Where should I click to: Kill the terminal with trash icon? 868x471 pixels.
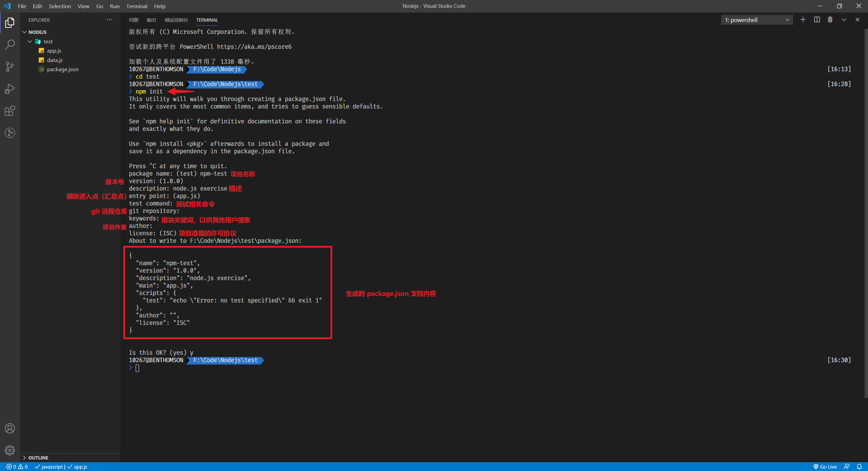tap(830, 20)
